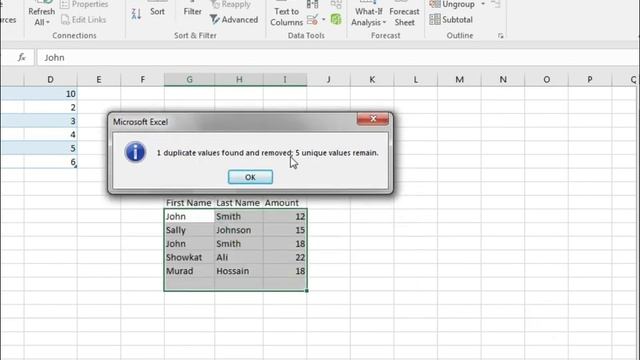
Task: Click cell with value 2 in column D
Action: (x=51, y=107)
